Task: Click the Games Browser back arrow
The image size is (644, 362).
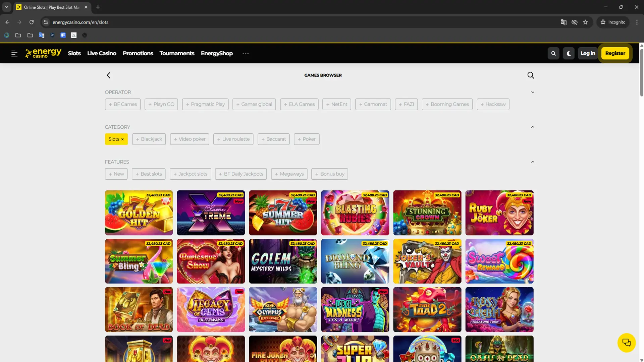Action: (x=108, y=75)
